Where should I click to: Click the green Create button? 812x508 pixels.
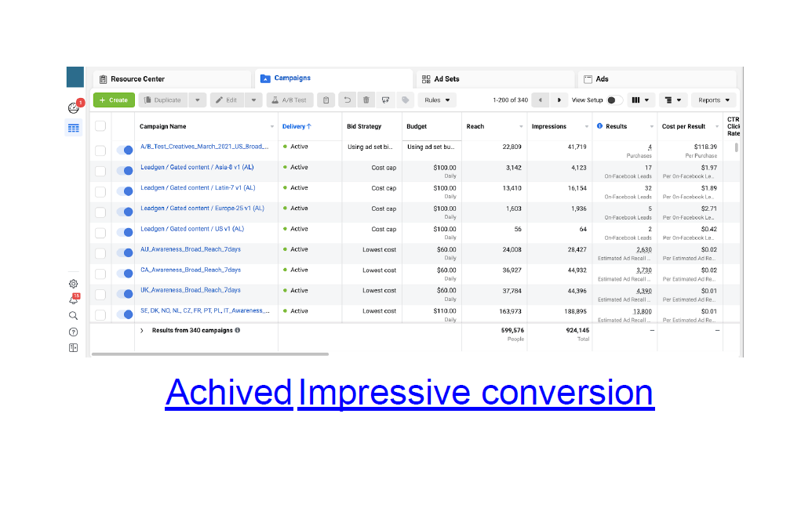pos(113,100)
